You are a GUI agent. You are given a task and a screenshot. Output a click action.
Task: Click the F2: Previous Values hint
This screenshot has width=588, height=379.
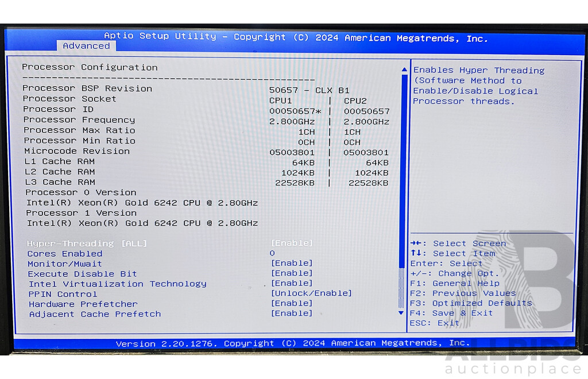pyautogui.click(x=463, y=293)
